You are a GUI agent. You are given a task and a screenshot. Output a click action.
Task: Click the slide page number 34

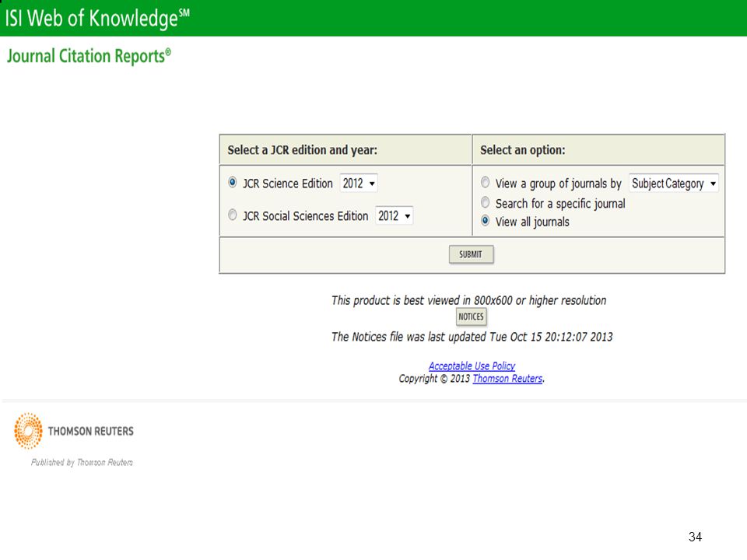coord(695,537)
